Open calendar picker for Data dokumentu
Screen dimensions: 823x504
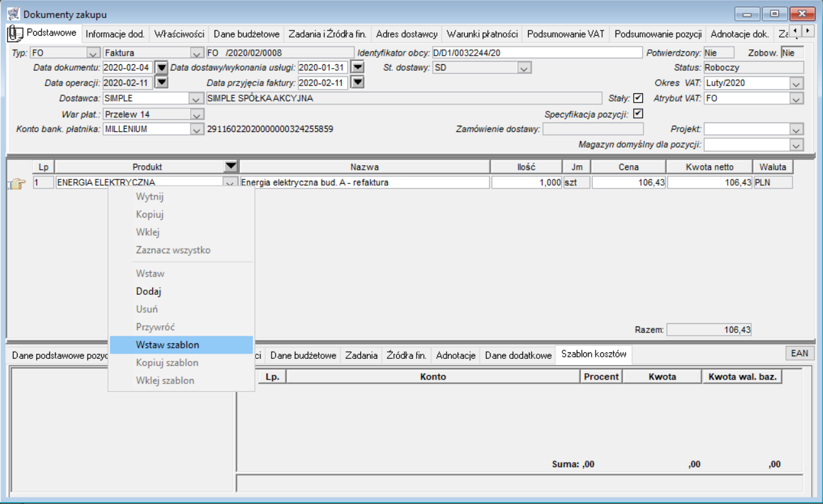pos(162,67)
